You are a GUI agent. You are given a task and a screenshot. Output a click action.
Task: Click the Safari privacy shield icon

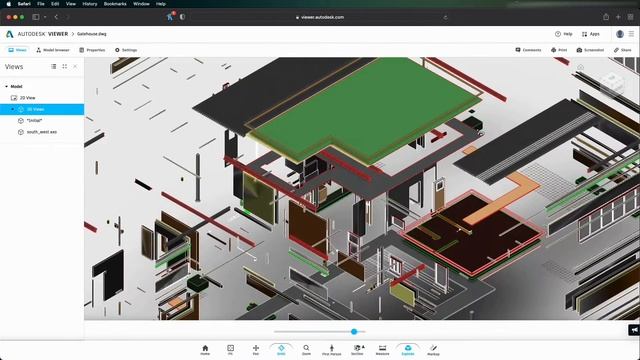tap(182, 17)
